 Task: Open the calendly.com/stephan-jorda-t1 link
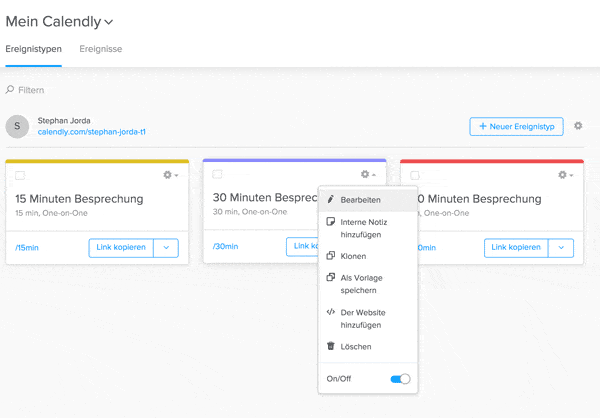click(x=91, y=132)
